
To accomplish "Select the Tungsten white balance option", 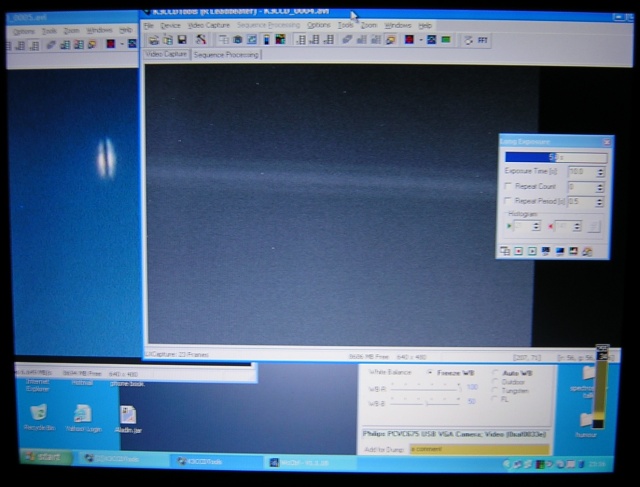I will click(496, 391).
